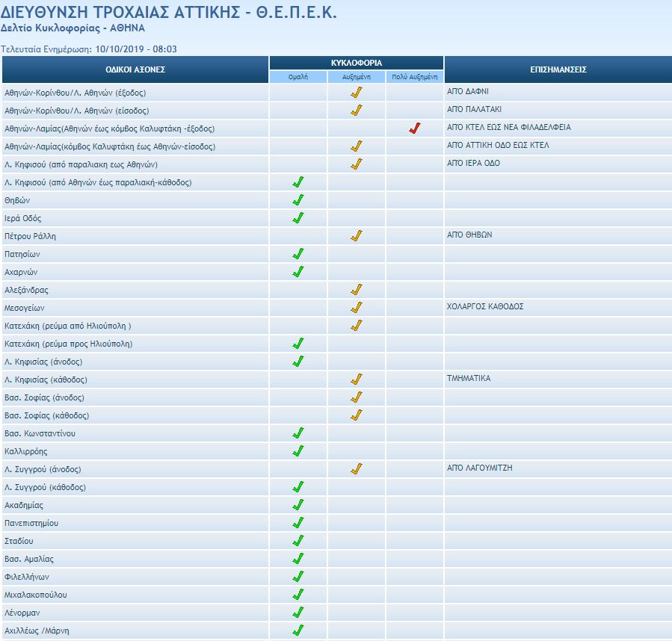Click the green checkmark for Πατησίων
This screenshot has width=672, height=641.
click(298, 254)
